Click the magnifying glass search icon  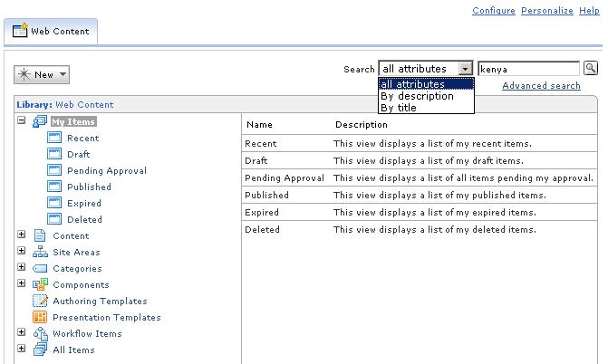591,69
